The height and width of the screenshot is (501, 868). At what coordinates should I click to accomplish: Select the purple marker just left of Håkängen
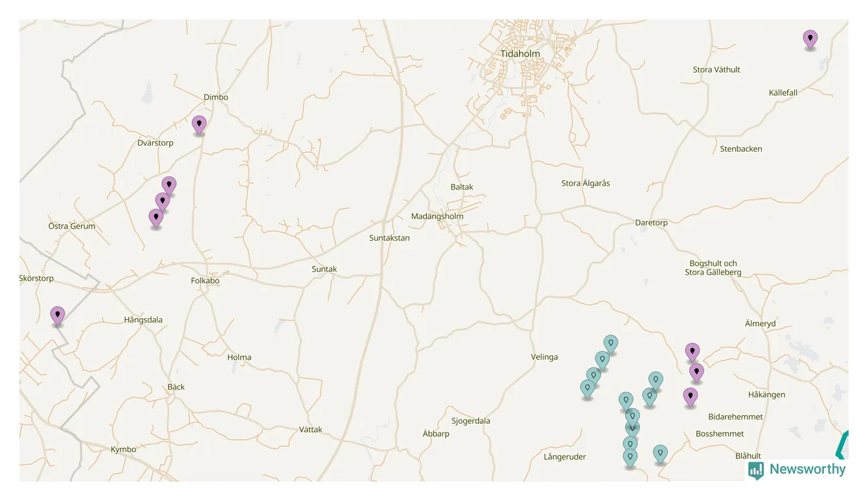point(691,397)
